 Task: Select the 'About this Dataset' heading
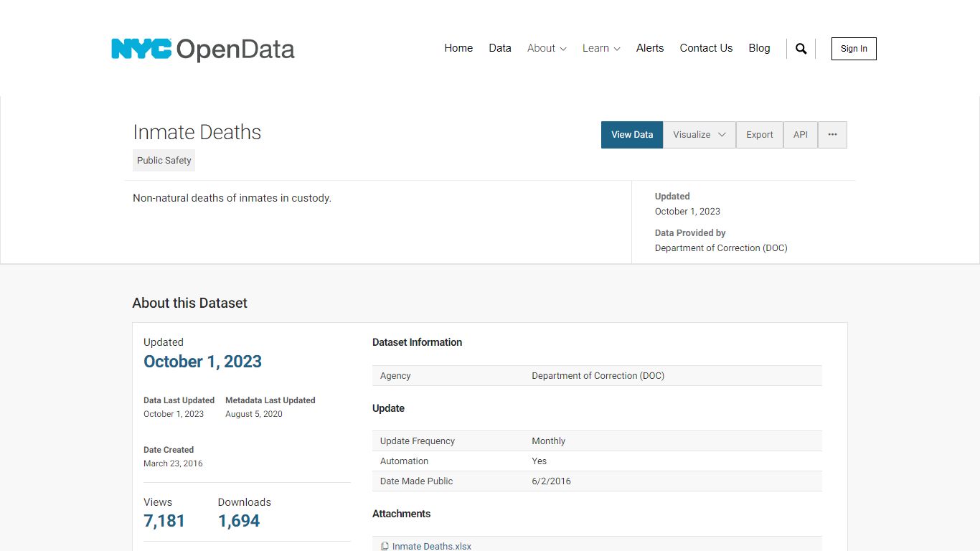(189, 303)
